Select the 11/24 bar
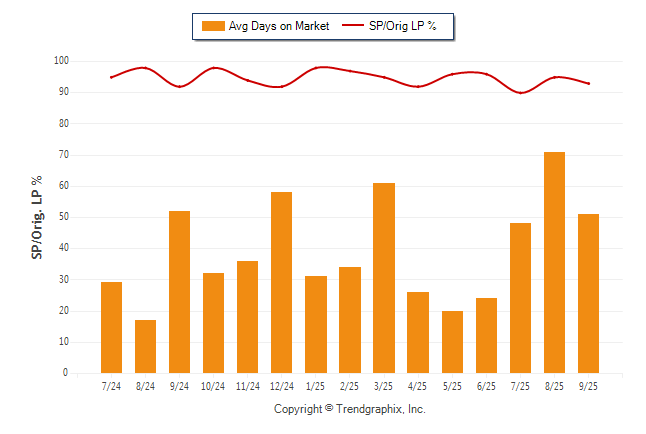The image size is (646, 434). pos(248,317)
